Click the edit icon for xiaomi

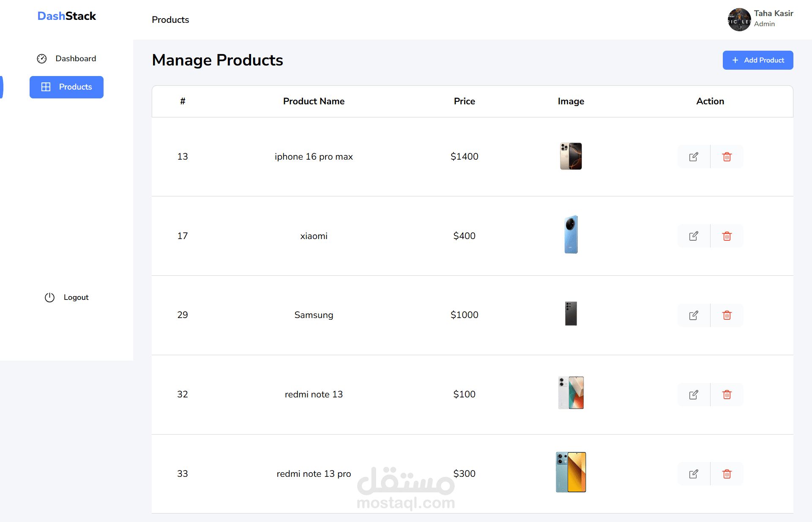(x=694, y=236)
